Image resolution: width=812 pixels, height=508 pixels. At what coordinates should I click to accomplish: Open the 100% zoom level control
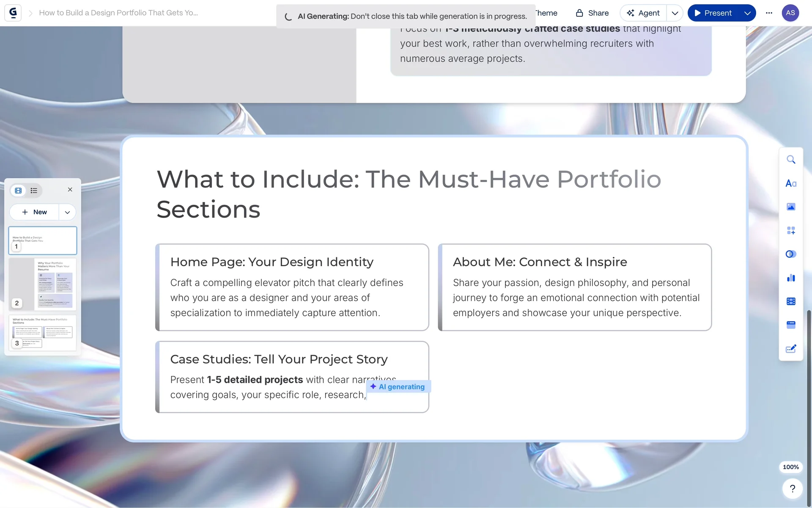point(790,467)
